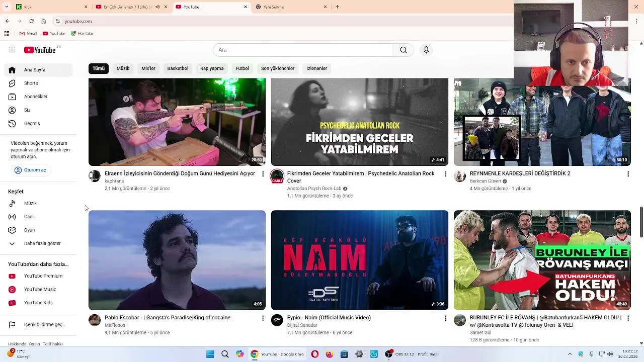Click the Ara search input field
Screen dimensions: 644x362
pyautogui.click(x=303, y=50)
